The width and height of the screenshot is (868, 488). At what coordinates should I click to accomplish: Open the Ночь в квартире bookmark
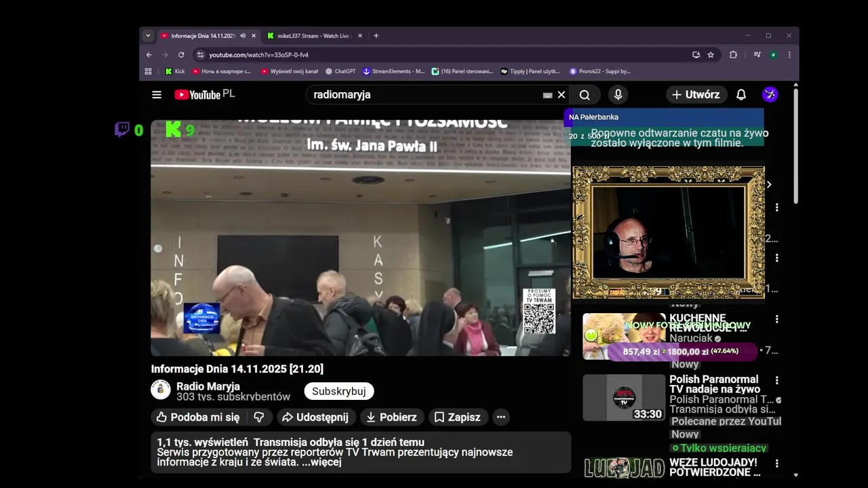pos(222,71)
